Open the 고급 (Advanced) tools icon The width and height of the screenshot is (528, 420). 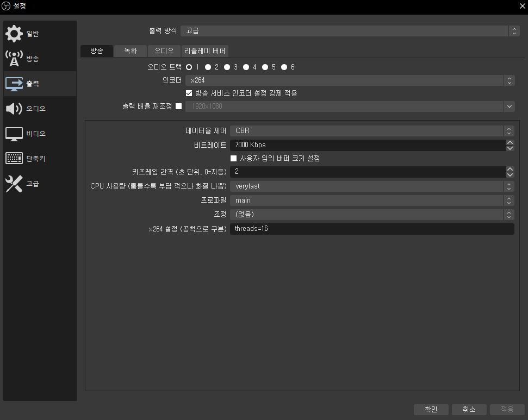[x=14, y=184]
